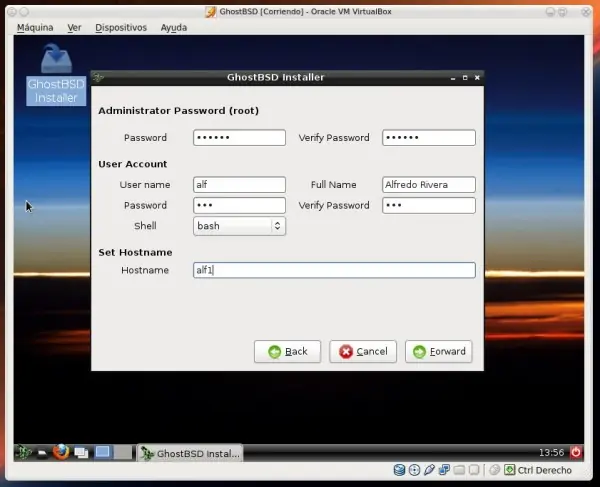The width and height of the screenshot is (600, 487).
Task: Select the GhostBSD Instal... taskbar entry
Action: (190, 453)
